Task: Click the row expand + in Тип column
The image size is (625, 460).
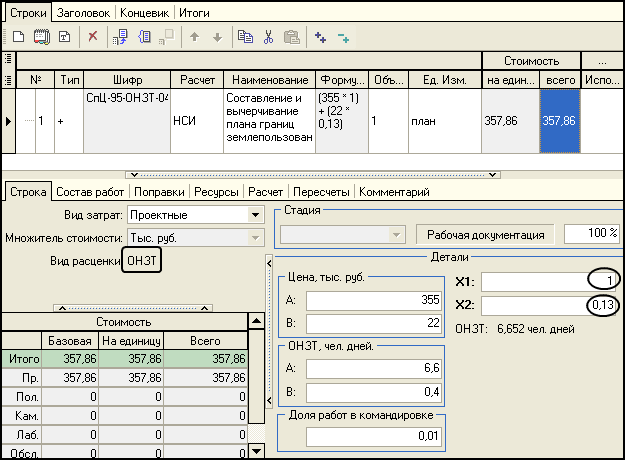Action: pos(61,121)
